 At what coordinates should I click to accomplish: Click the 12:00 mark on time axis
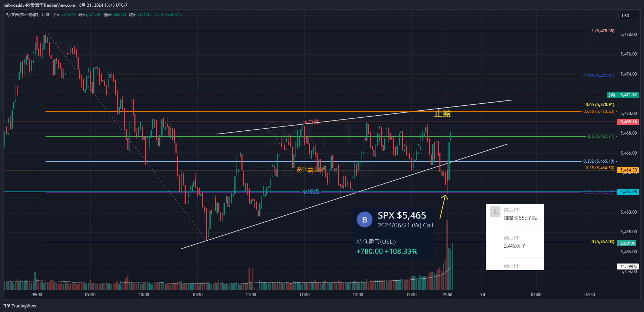pos(358,295)
